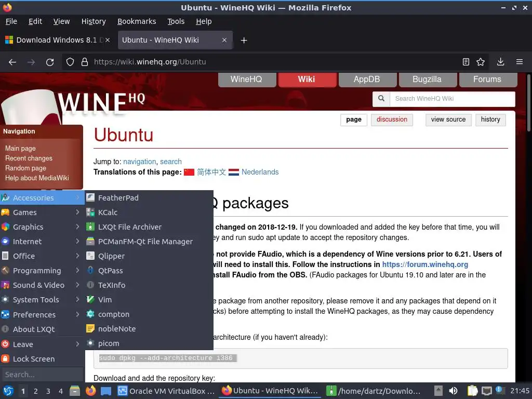Open Firefox Bookmarks menu
Screen dimensions: 532x399
(137, 21)
